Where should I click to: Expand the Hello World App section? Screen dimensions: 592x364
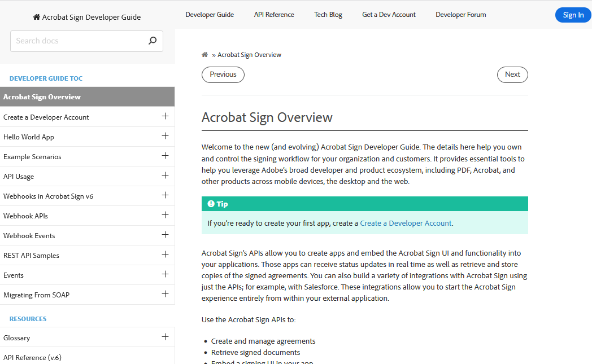(165, 137)
